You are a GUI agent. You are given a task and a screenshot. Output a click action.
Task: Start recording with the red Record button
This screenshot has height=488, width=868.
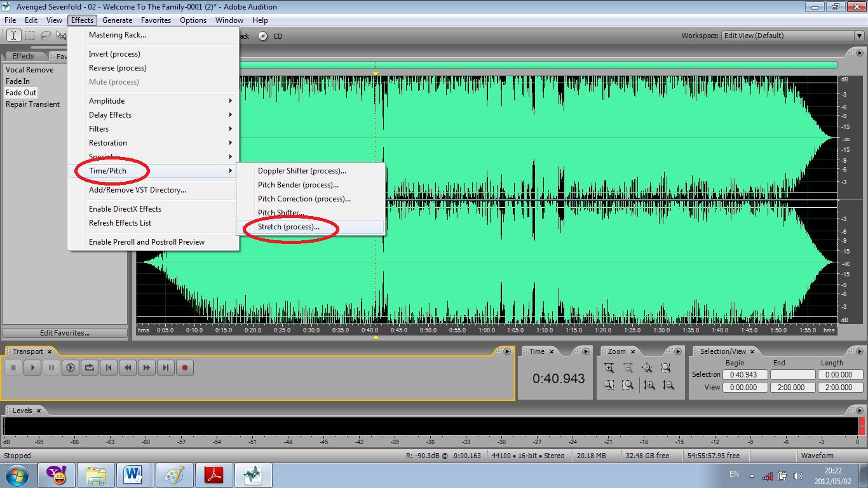pos(185,367)
